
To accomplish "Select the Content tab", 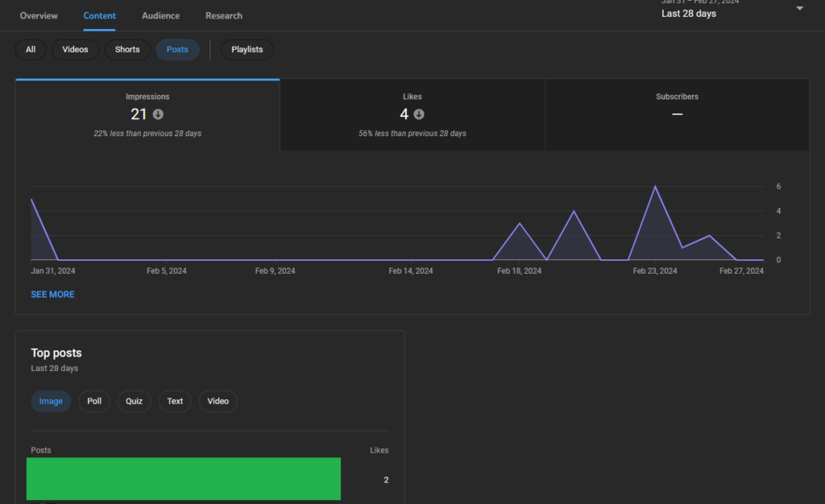I will click(100, 15).
